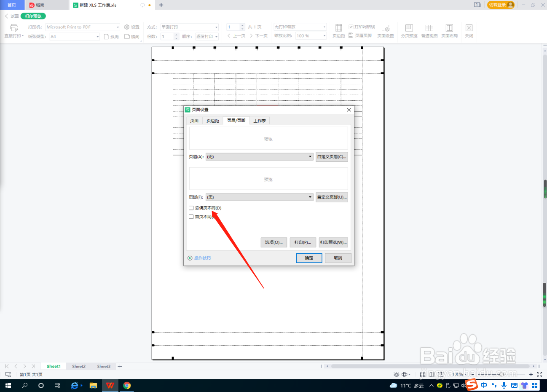The width and height of the screenshot is (547, 392).
Task: Click zoom in plus icon
Action: coord(531,374)
